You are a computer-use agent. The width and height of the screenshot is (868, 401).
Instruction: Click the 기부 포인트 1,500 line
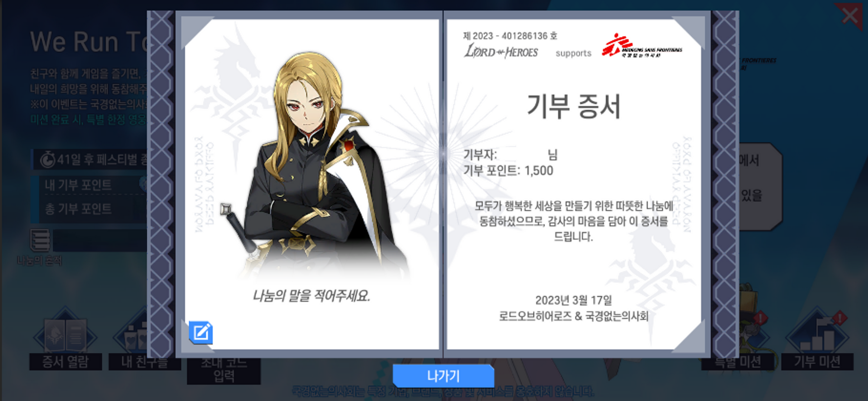pos(508,170)
